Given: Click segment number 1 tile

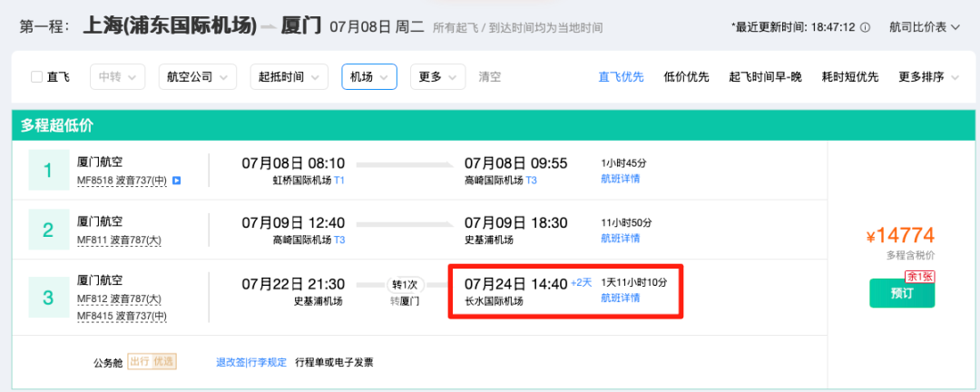Looking at the screenshot, I should [49, 170].
